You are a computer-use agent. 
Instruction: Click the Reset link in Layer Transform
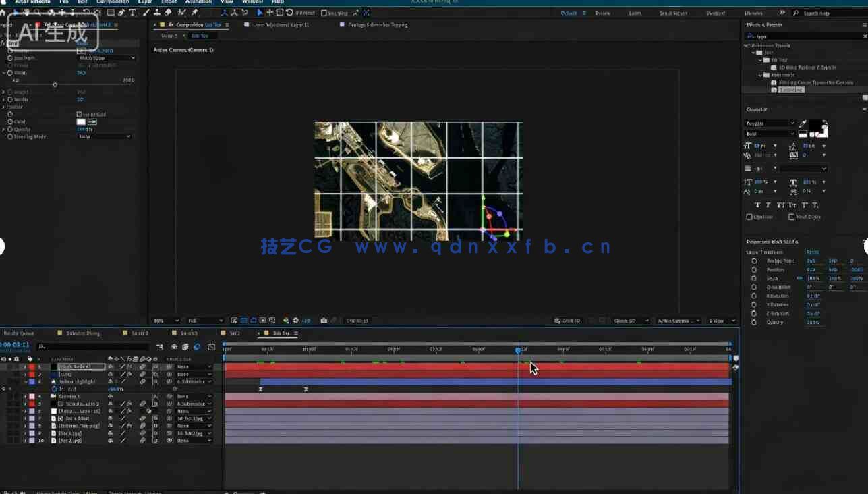(x=813, y=252)
